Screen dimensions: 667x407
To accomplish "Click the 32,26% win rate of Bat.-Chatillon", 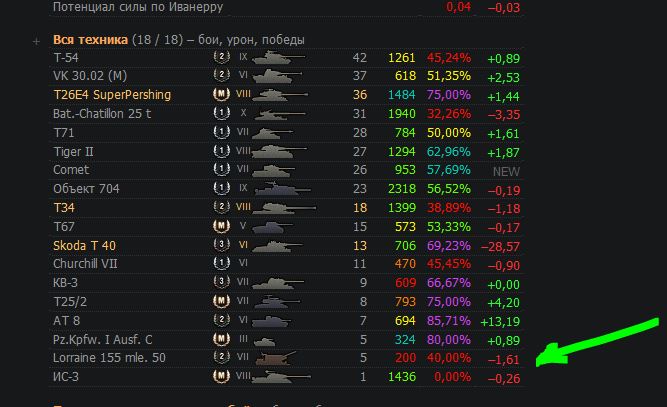I will pyautogui.click(x=449, y=114).
